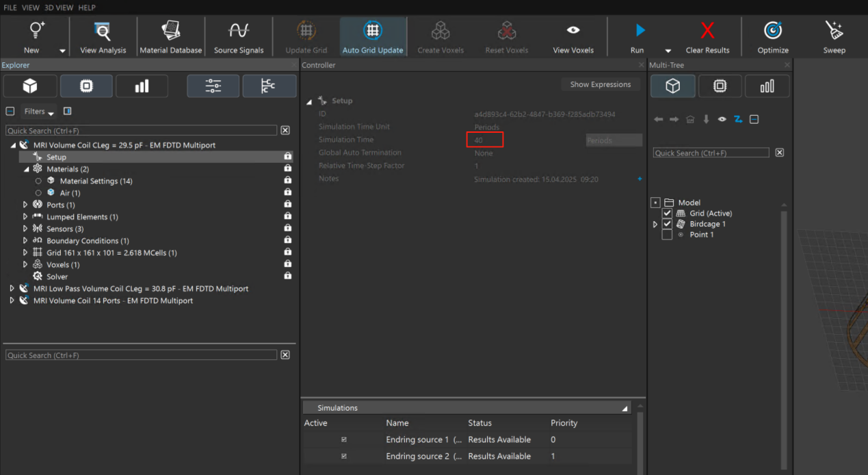This screenshot has height=475, width=868.
Task: Open the 3D VIEW menu
Action: click(x=58, y=8)
